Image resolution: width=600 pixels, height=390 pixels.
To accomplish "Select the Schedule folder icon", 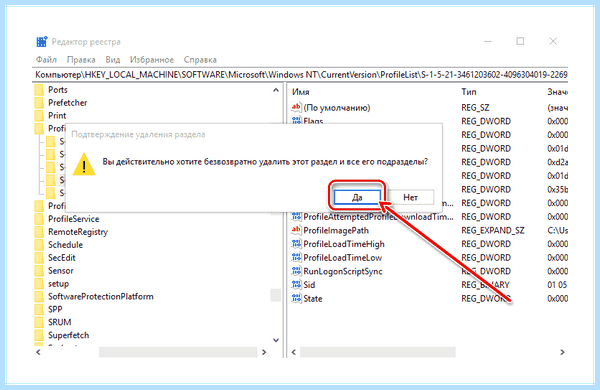I will click(x=39, y=245).
